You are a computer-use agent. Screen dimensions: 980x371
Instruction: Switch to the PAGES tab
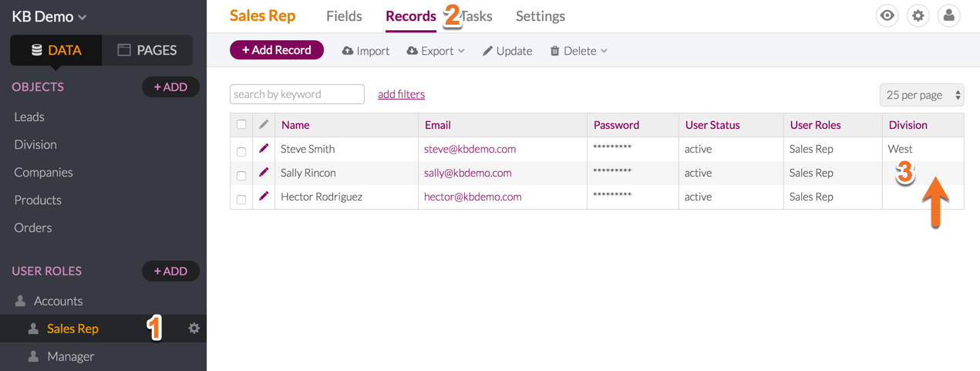(x=147, y=50)
